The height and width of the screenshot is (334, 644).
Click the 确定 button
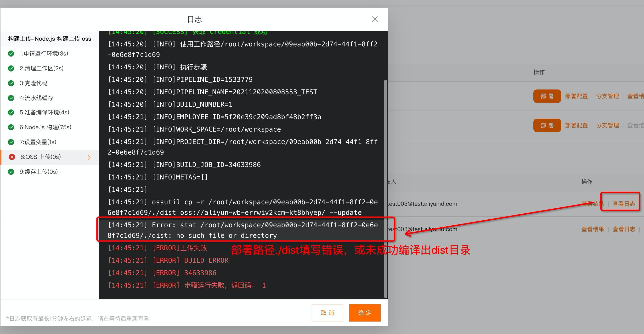click(365, 313)
